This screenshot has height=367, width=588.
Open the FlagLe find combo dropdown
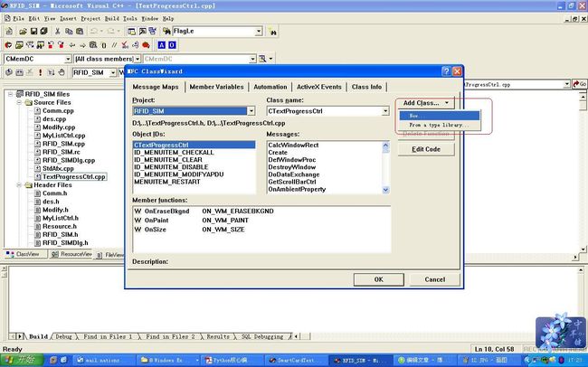tap(259, 32)
